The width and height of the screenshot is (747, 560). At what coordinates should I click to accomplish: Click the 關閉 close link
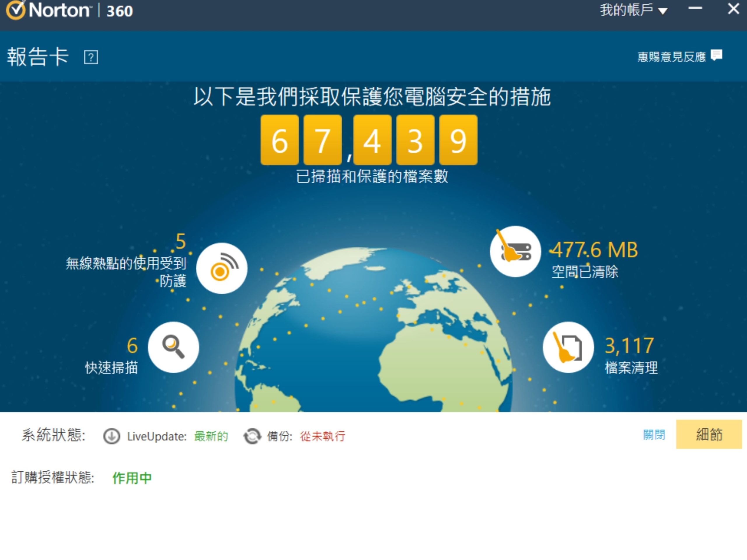[x=654, y=435]
